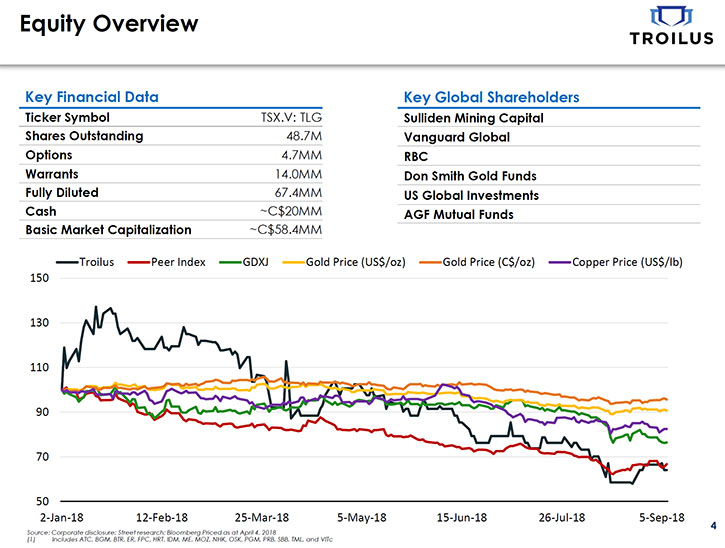Select 'Shares Outstanding' label
Image resolution: width=725 pixels, height=548 pixels.
point(84,136)
